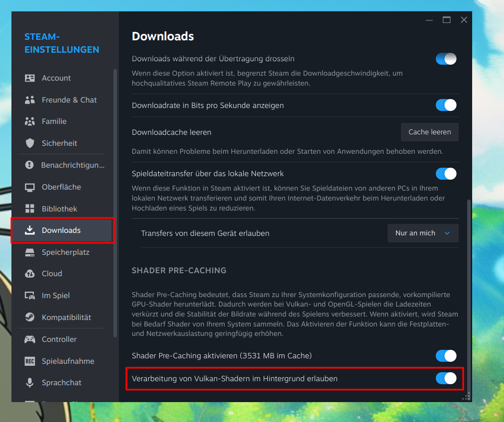Viewport: 504px width, 422px height.
Task: Open the 'Nur an mich' transfers dropdown
Action: (423, 233)
